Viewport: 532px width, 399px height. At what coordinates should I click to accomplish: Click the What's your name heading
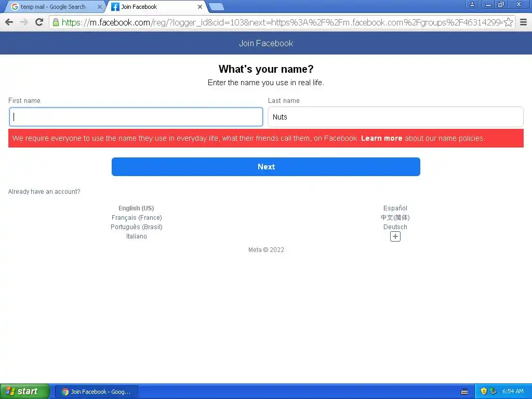coord(266,69)
